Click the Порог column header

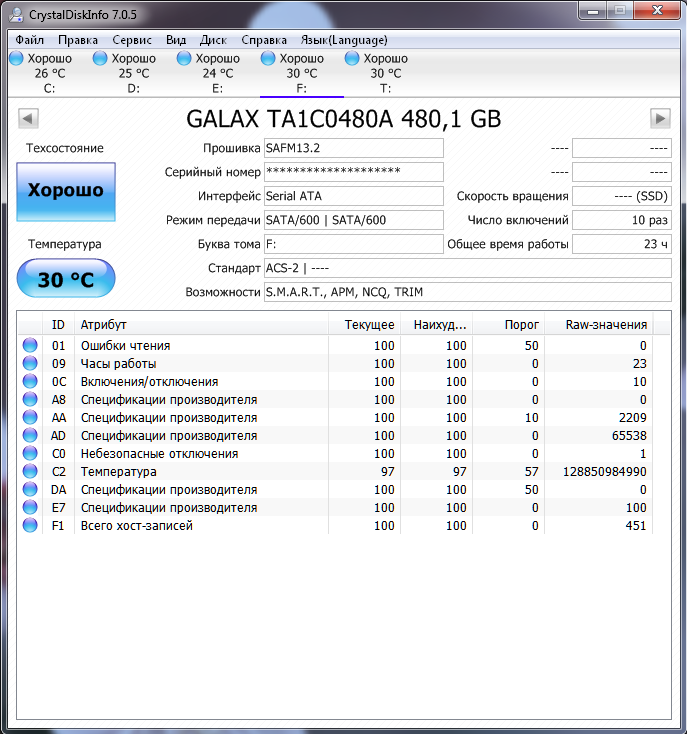[509, 324]
